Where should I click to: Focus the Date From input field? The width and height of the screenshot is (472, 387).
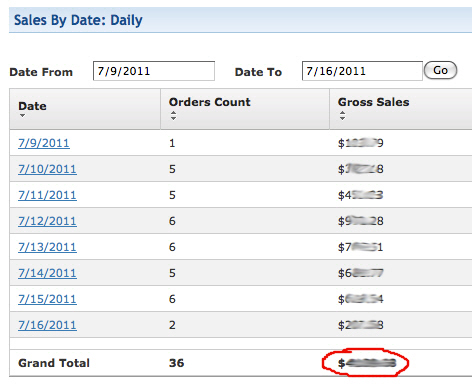[x=154, y=71]
